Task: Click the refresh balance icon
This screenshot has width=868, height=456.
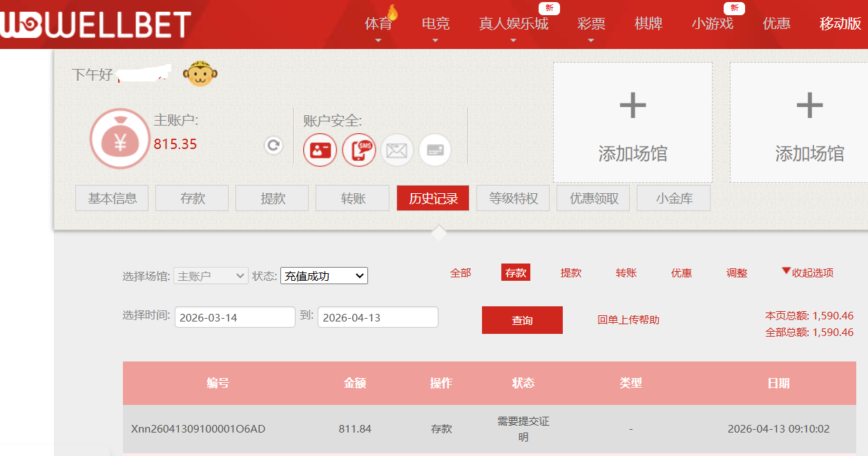Action: 273,146
